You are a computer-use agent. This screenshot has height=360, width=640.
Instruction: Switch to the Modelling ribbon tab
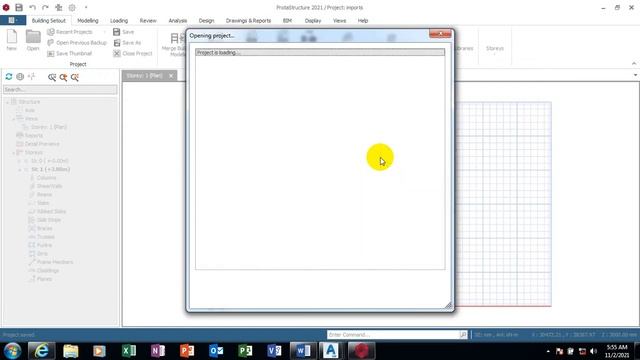(88, 20)
